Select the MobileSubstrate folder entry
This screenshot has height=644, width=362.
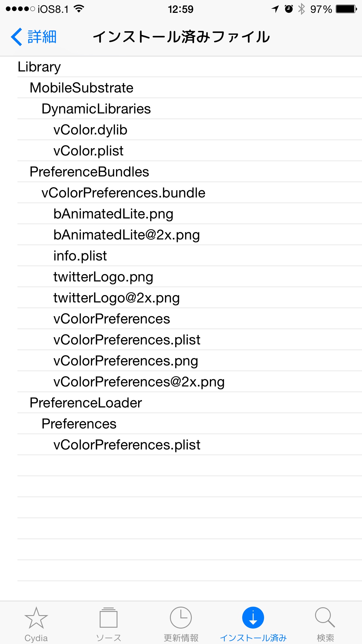(x=190, y=88)
